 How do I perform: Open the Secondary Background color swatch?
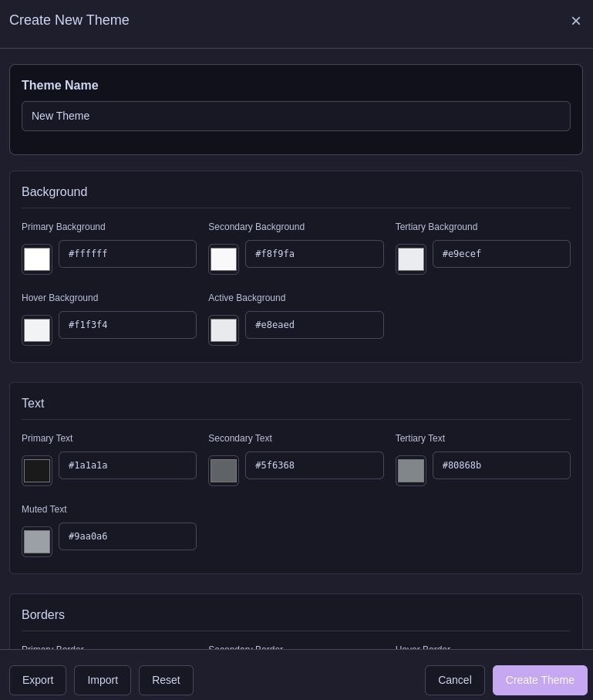coord(224,259)
